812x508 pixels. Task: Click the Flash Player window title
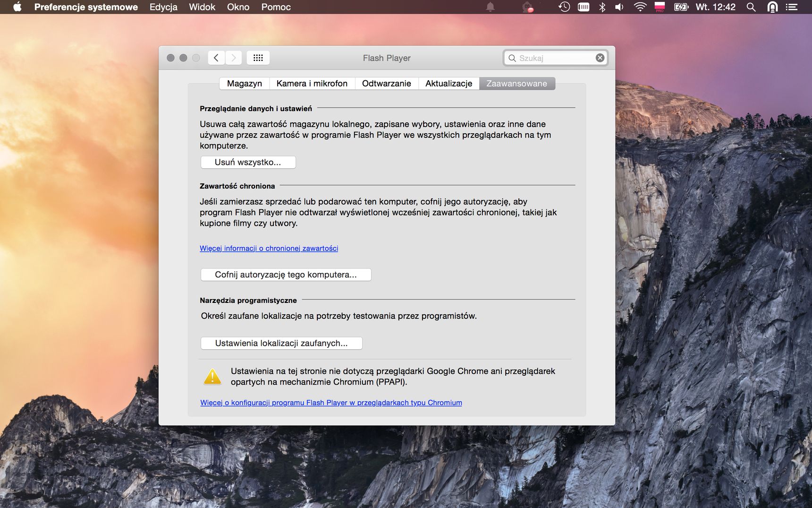pyautogui.click(x=387, y=58)
